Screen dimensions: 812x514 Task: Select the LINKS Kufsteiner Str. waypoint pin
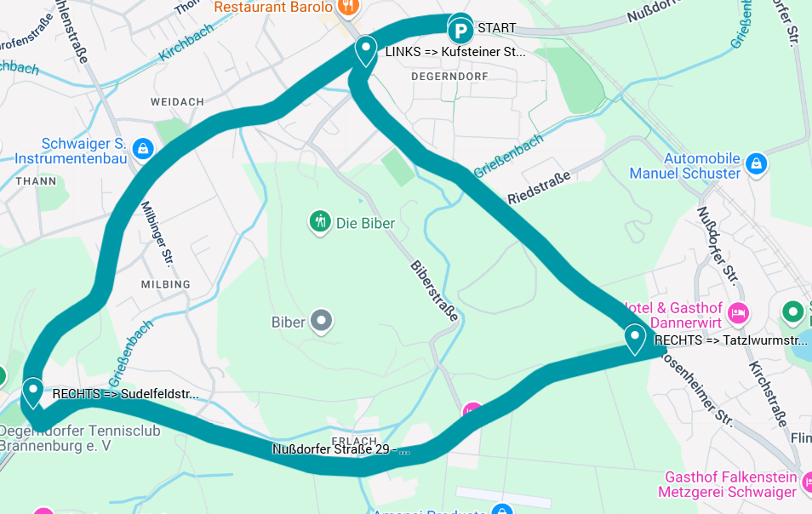(366, 51)
